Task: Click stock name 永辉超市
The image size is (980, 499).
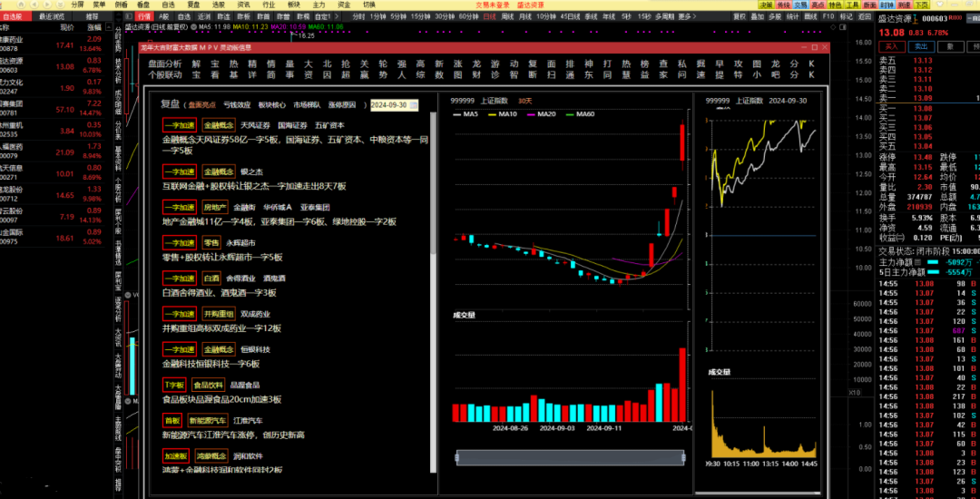Action: click(240, 242)
